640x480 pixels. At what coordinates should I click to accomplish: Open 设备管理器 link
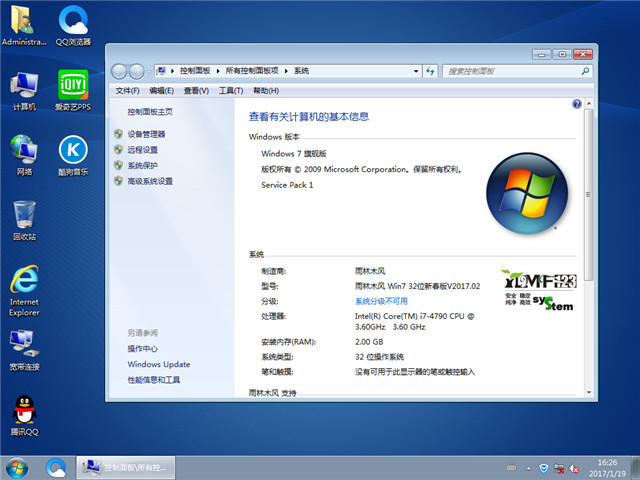(x=146, y=134)
